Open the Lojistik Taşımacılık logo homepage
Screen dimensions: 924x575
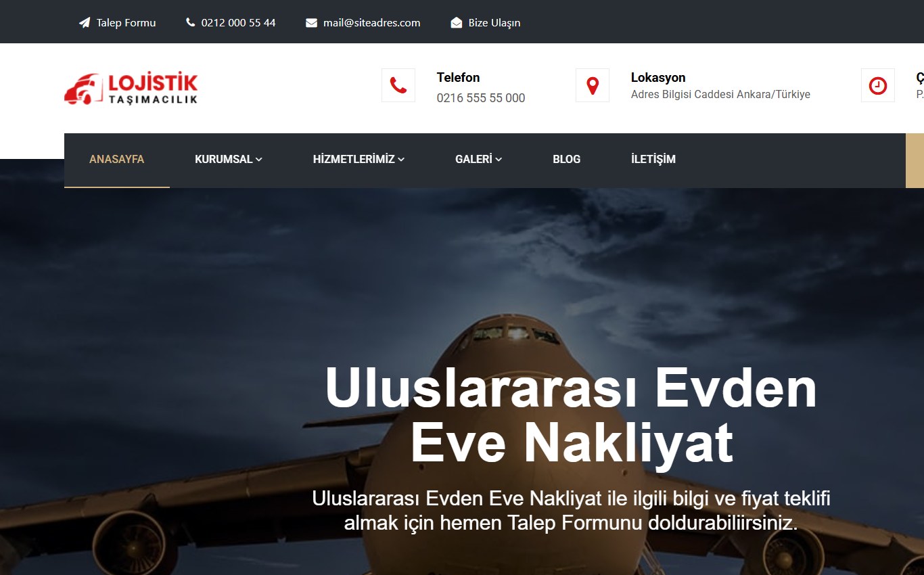click(131, 89)
